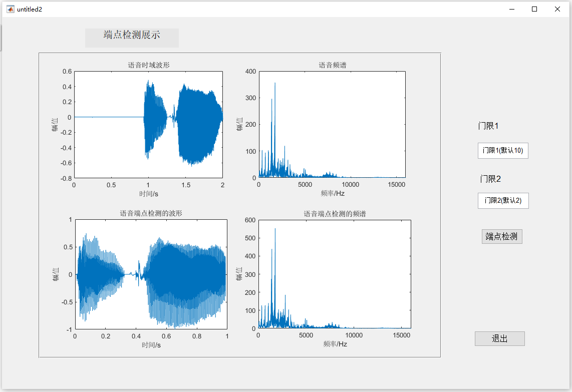
Task: Maximize the untitled2 window
Action: [x=534, y=9]
